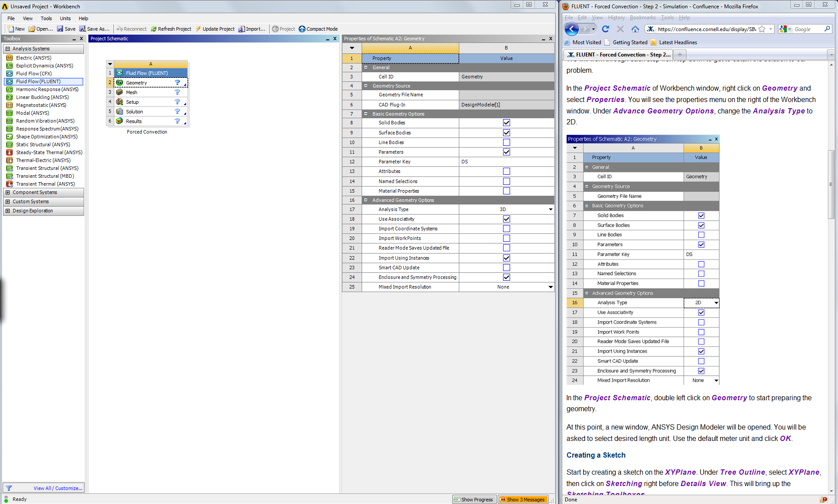Viewport: 838px width, 504px height.
Task: Click the Harmonic Response (ANSYS) icon
Action: point(9,89)
